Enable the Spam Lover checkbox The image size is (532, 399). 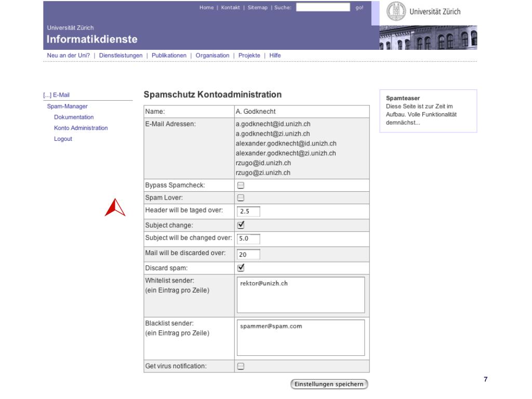(x=241, y=197)
